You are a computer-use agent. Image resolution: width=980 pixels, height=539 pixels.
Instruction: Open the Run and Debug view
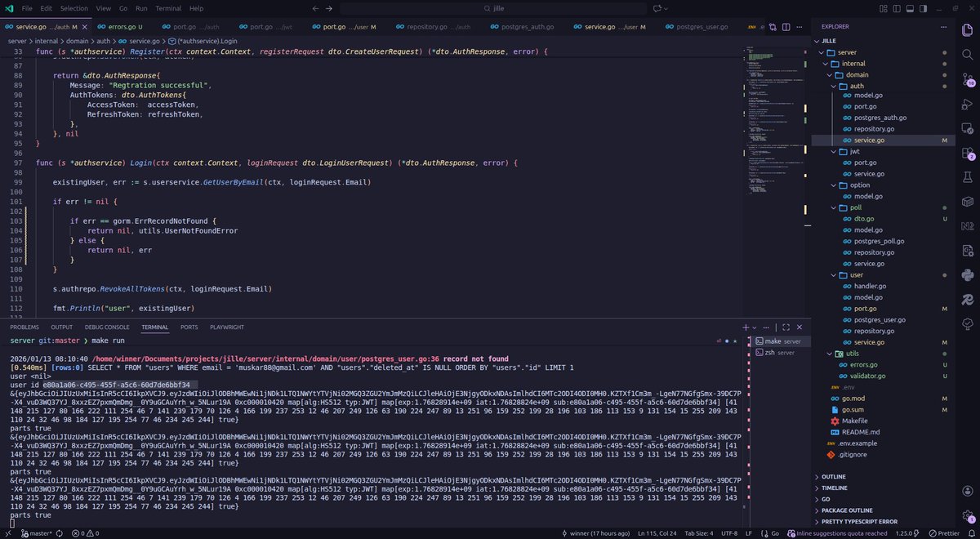[x=968, y=105]
